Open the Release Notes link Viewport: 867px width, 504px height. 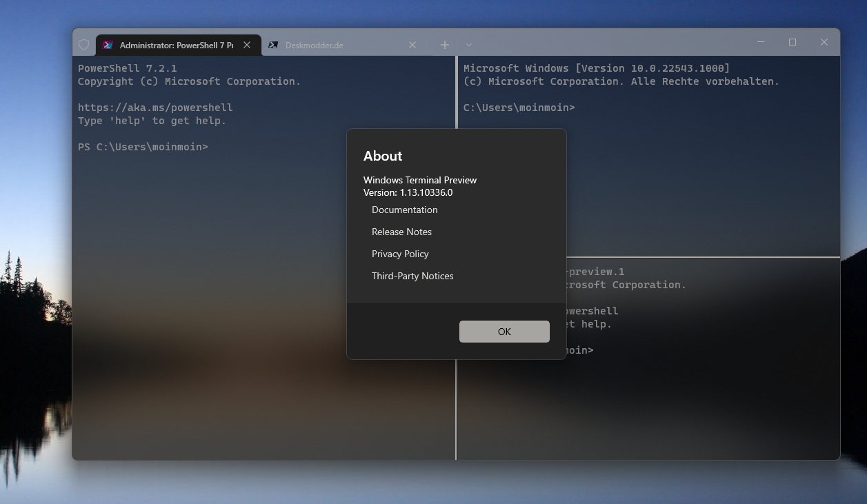coord(401,232)
